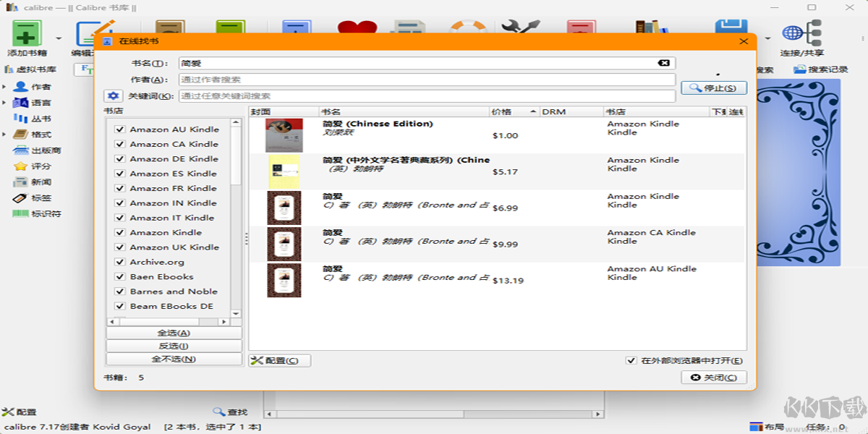Click the Select All stores button
Image resolution: width=868 pixels, height=434 pixels.
[x=174, y=333]
